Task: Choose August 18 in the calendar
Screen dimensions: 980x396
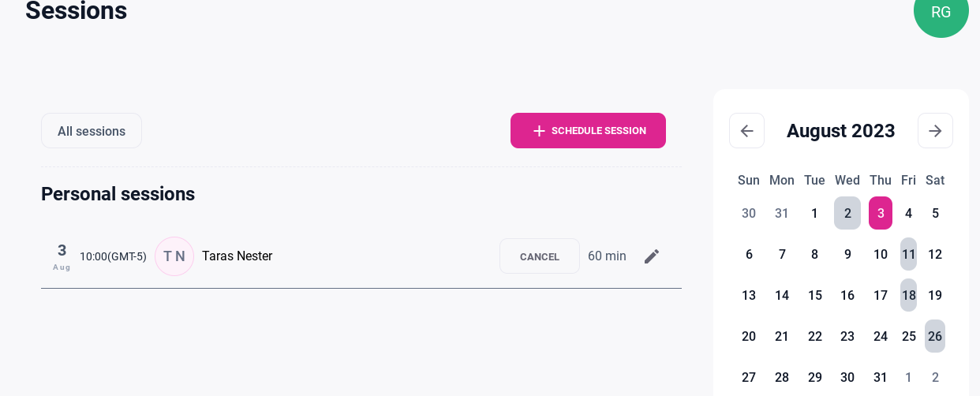Action: pos(909,295)
